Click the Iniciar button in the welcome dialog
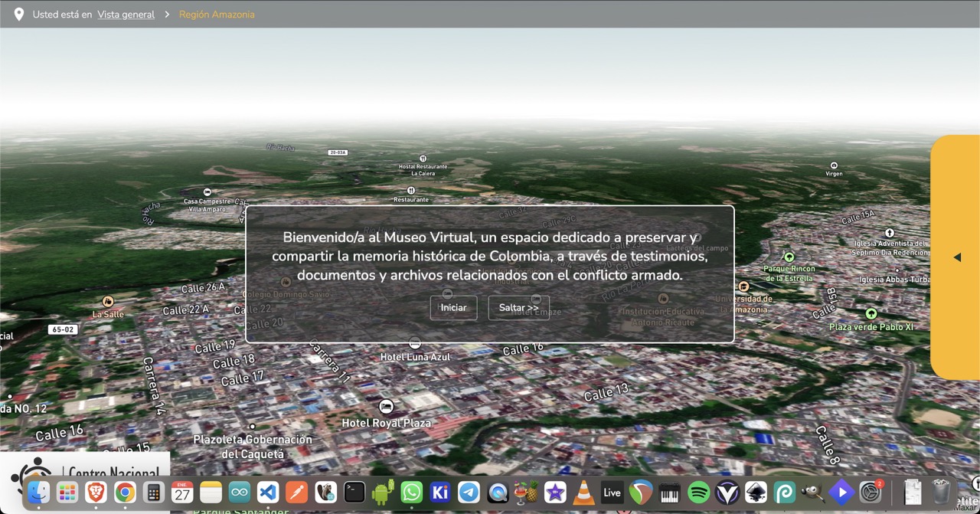This screenshot has height=514, width=980. point(453,308)
